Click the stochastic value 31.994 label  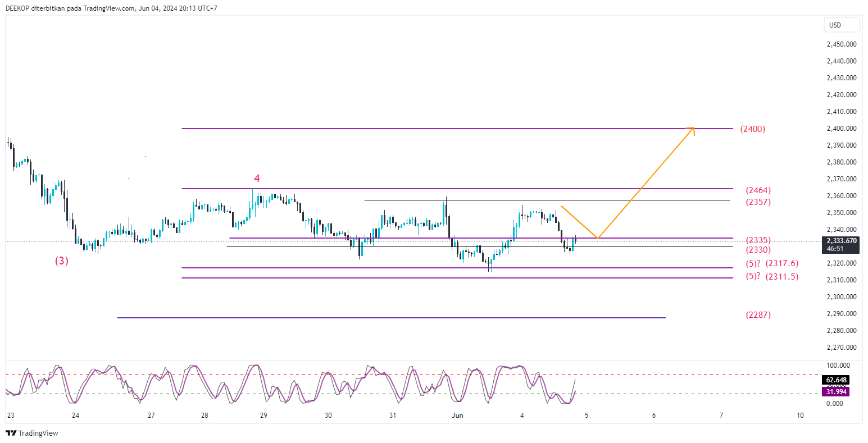[x=837, y=391]
